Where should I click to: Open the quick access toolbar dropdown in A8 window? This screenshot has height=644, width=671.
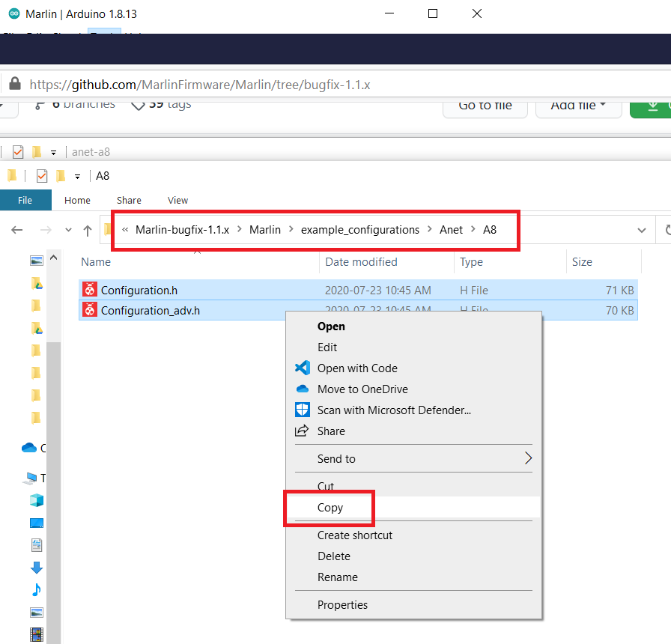click(x=77, y=176)
